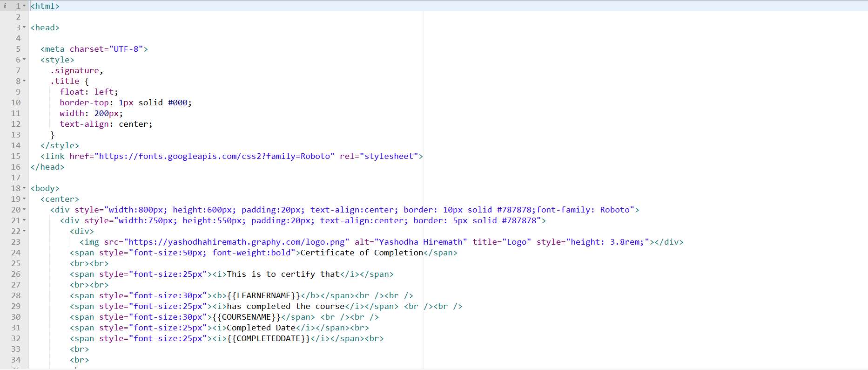Viewport: 868px width, 370px height.
Task: Click the logo.png image source URL
Action: tap(236, 242)
